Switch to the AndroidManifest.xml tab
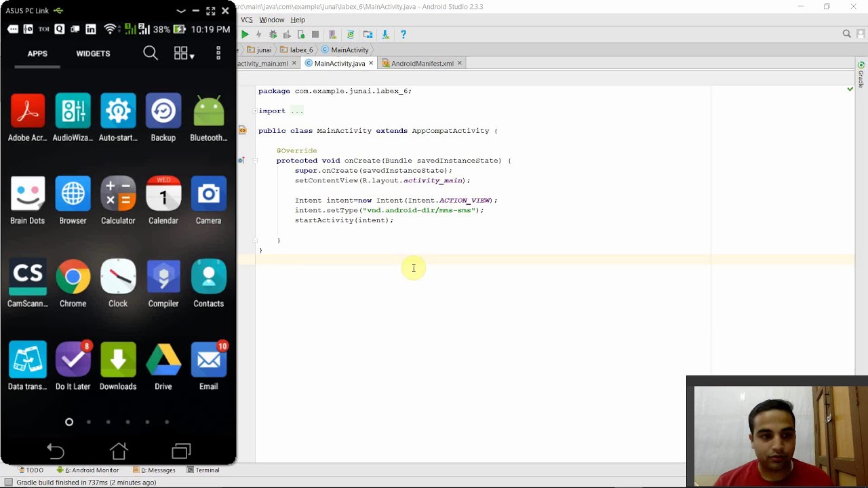The width and height of the screenshot is (868, 488). [421, 63]
